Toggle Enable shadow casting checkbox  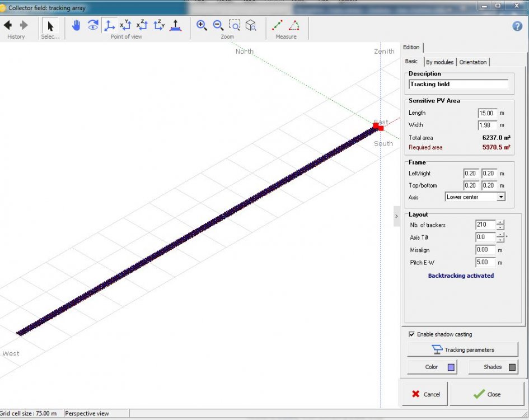click(x=412, y=334)
